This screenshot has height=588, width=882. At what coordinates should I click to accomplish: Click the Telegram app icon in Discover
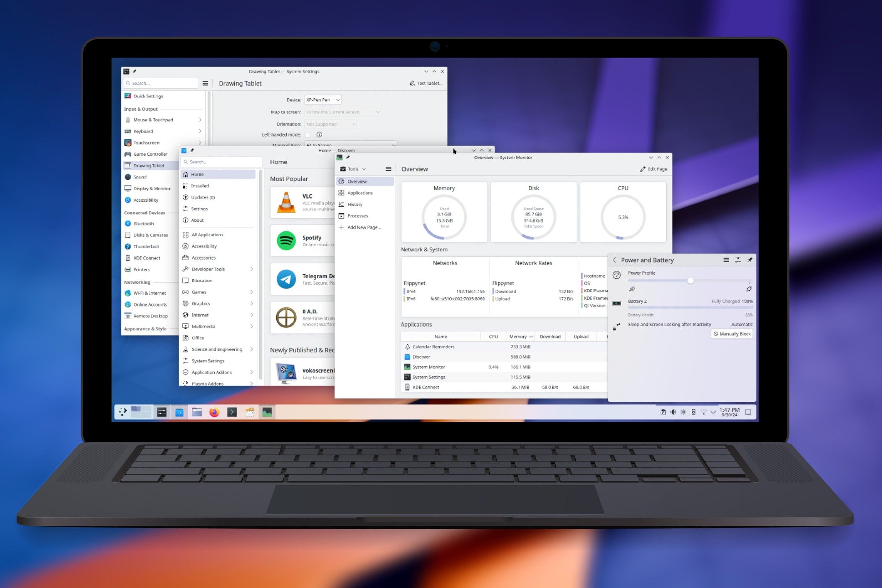(286, 279)
